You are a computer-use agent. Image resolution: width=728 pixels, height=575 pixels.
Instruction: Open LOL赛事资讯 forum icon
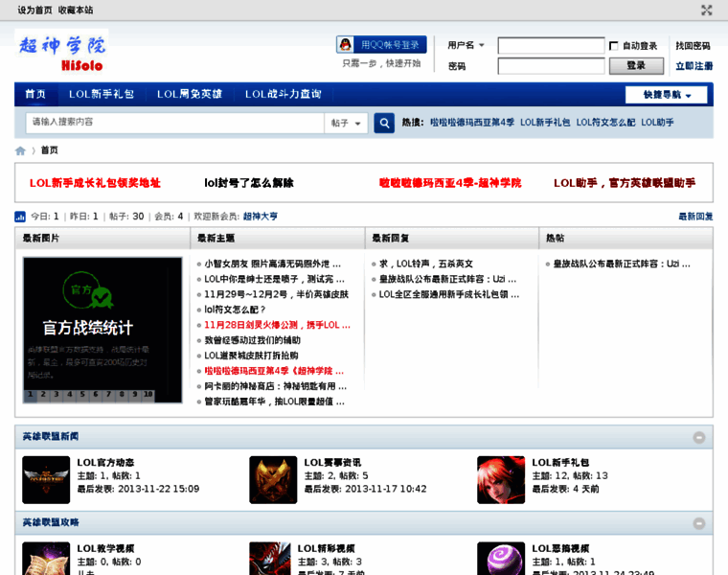pos(273,480)
